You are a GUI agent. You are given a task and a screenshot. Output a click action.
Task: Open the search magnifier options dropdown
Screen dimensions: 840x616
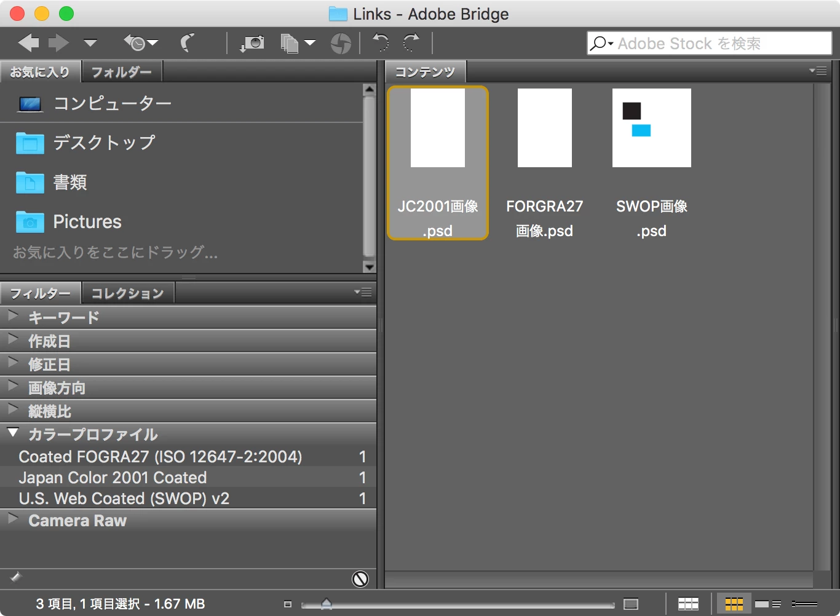(601, 44)
